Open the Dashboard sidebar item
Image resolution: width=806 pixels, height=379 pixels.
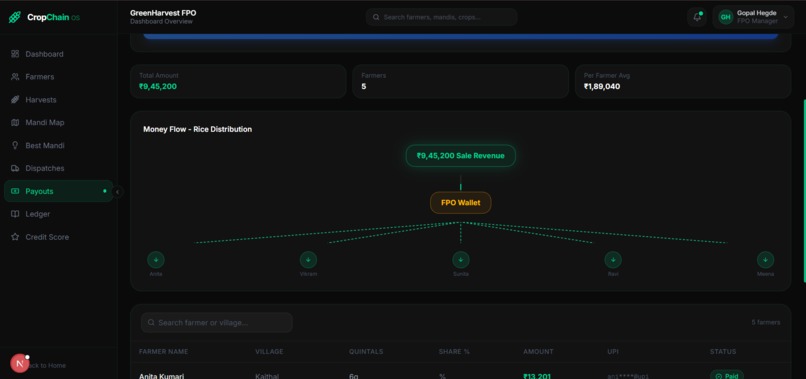[59, 54]
